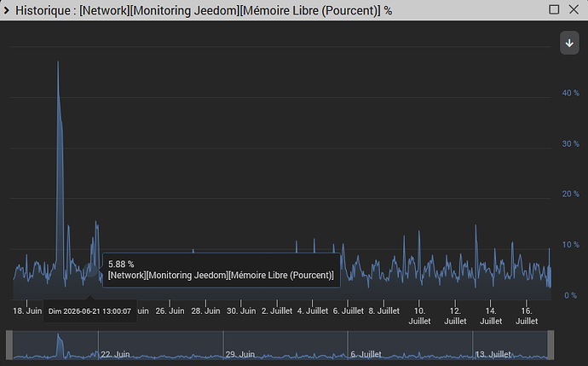Screen dimensions: 588x366
Task: Click the 6. Juillet axis label on main chart
Action: [348, 311]
